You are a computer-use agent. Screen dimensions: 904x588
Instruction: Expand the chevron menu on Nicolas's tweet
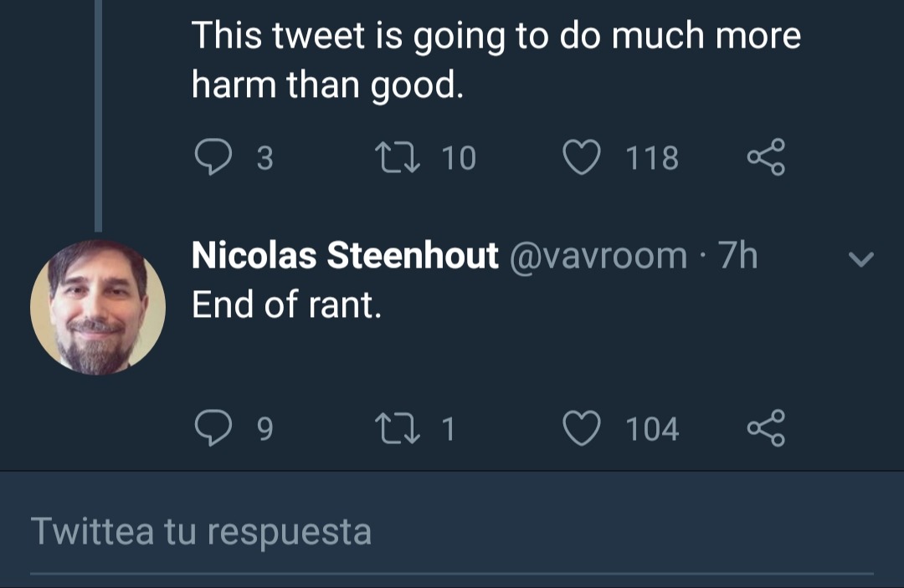click(x=861, y=259)
